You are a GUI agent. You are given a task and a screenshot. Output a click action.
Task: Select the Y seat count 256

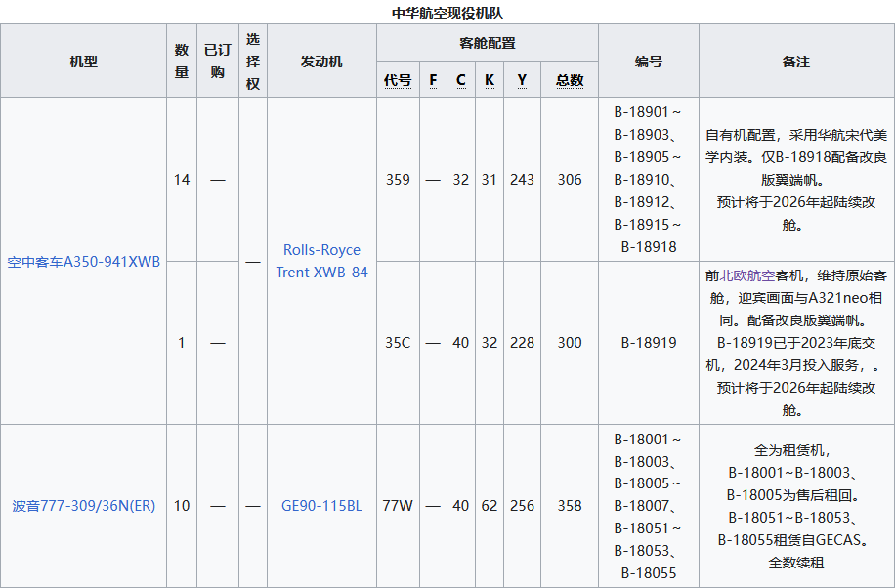point(523,506)
